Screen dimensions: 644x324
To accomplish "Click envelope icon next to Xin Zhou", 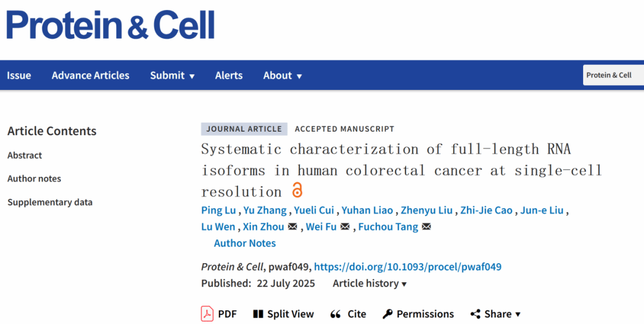I will coord(293,227).
